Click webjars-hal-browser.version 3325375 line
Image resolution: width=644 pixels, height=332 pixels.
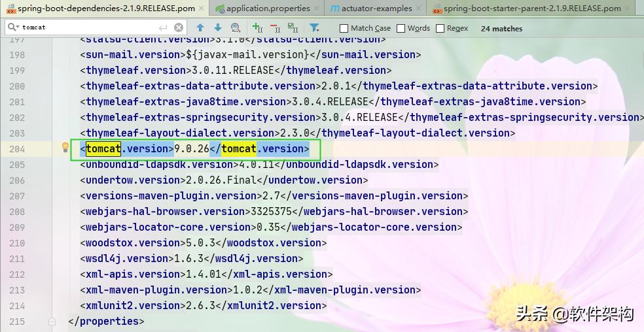[274, 211]
